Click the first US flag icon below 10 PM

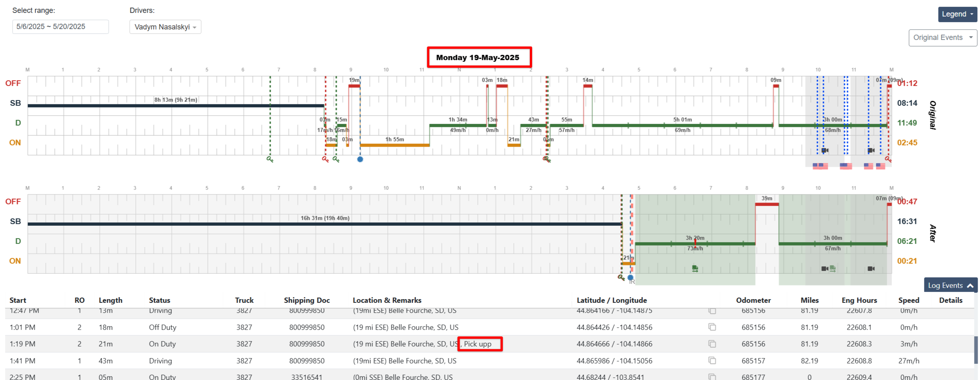tap(820, 166)
